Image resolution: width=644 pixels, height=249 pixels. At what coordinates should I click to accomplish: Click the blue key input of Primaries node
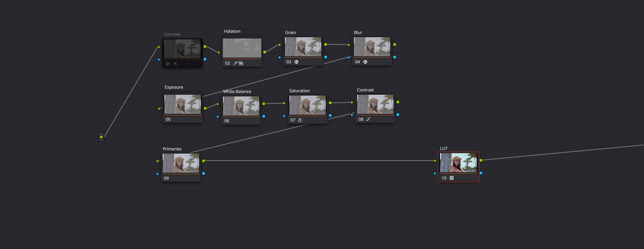(x=158, y=174)
